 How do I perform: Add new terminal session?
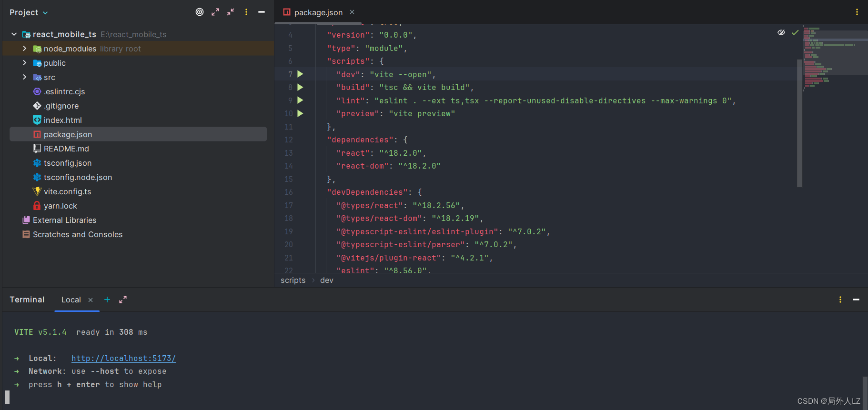click(x=107, y=300)
